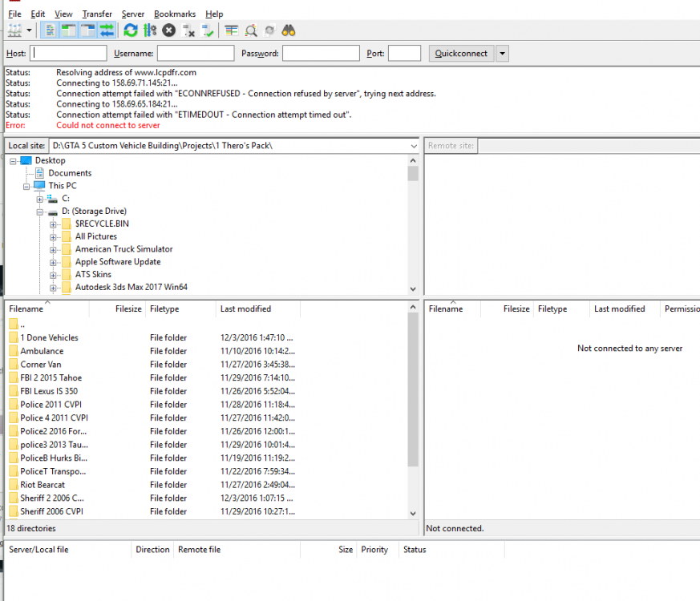Click the Cancel current operation icon
The image size is (700, 601).
(x=168, y=30)
